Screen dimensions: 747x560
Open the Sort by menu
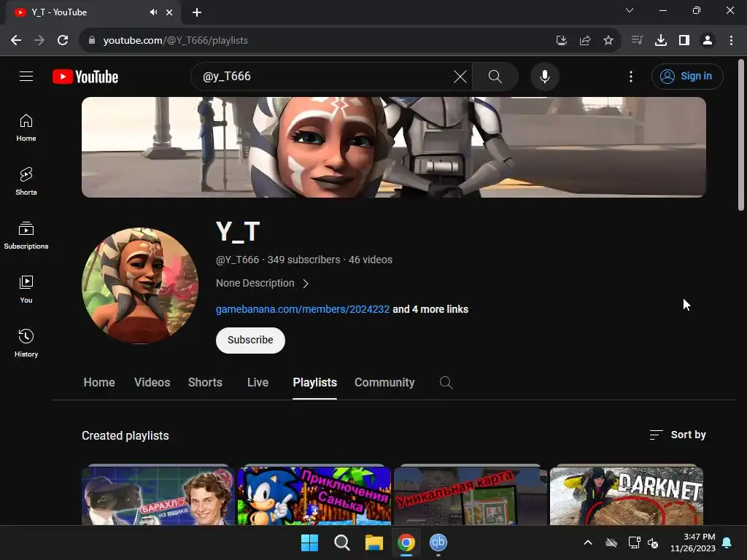tap(678, 435)
